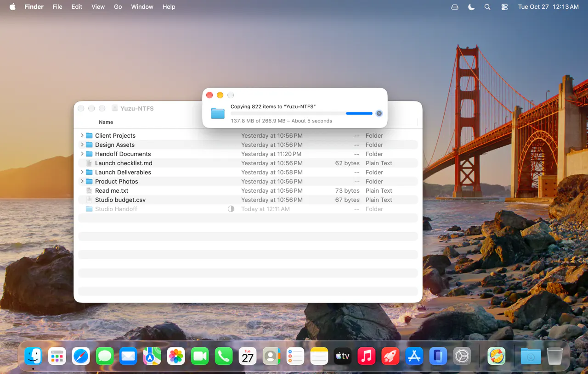The width and height of the screenshot is (588, 374).
Task: Click 'Today at 12:11 AM' date cell
Action: (266, 209)
